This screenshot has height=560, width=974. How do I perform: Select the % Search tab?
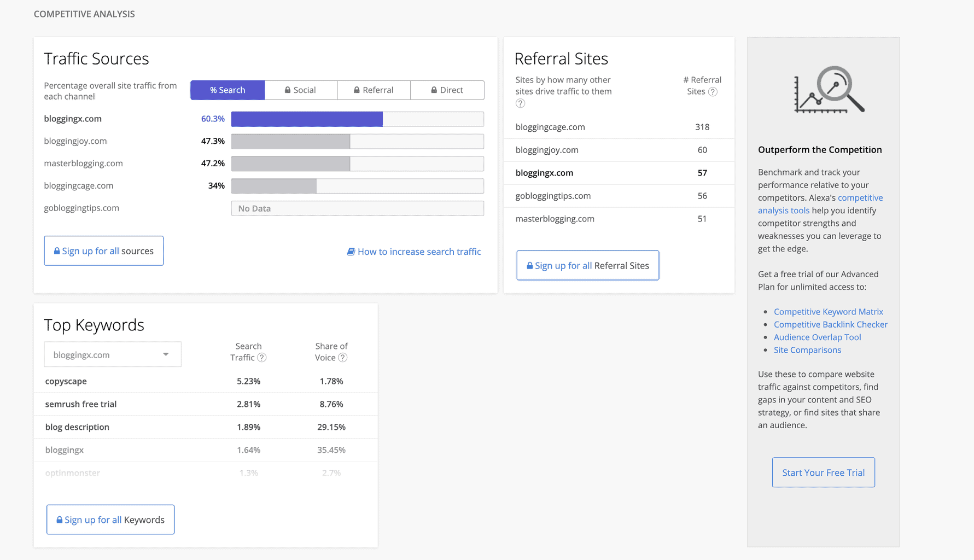pos(228,90)
